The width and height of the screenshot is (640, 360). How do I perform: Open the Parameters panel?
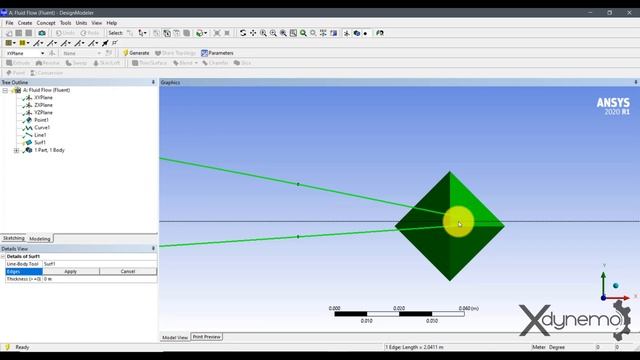point(217,53)
